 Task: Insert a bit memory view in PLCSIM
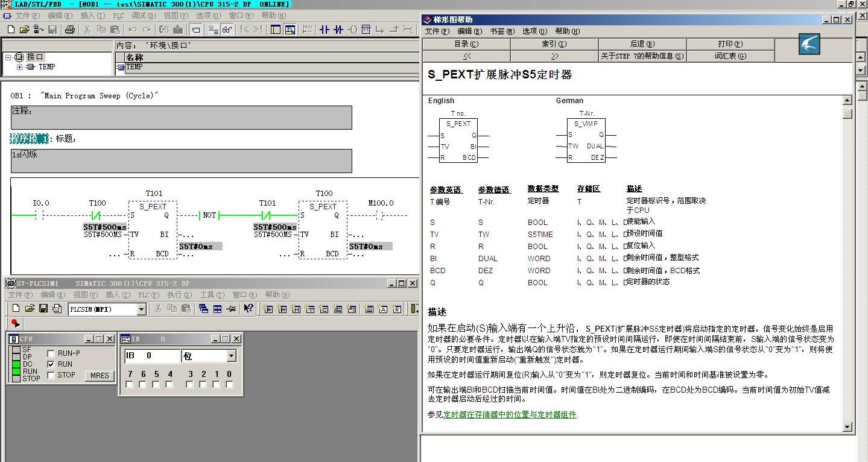pyautogui.click(x=296, y=309)
